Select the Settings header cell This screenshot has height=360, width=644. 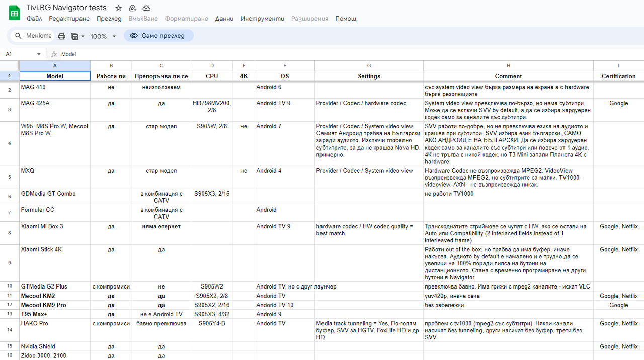369,76
